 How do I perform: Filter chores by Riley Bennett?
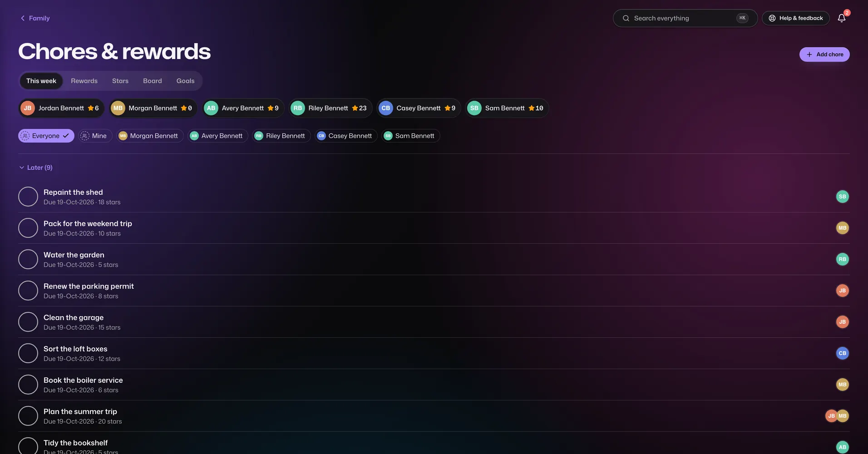(281, 136)
